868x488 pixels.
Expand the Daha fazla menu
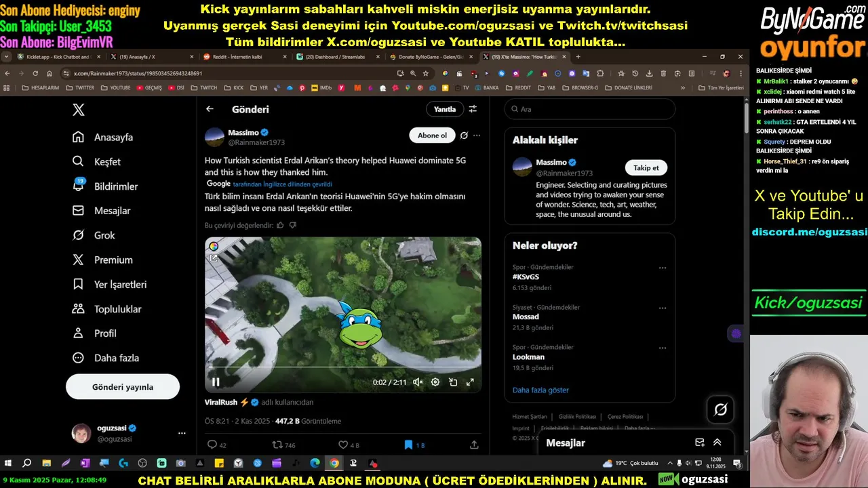105,358
